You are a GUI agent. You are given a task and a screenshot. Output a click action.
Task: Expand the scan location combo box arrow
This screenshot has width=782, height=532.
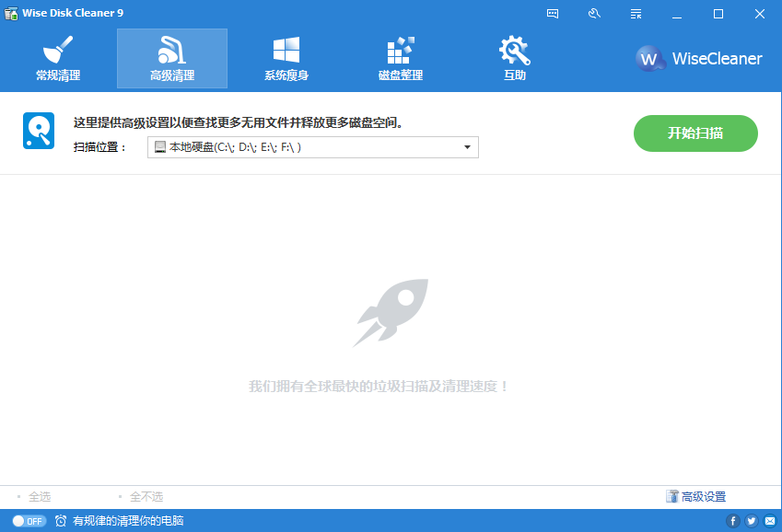(x=468, y=146)
